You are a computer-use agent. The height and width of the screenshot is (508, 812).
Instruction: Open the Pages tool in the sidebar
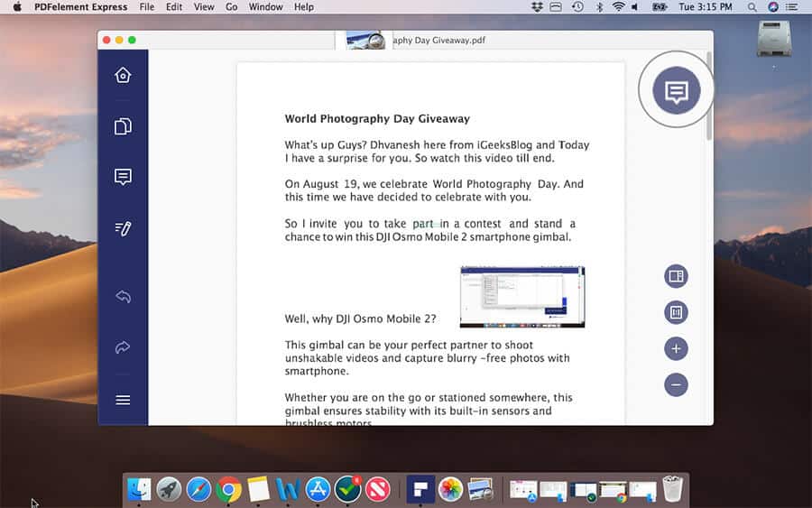(123, 126)
